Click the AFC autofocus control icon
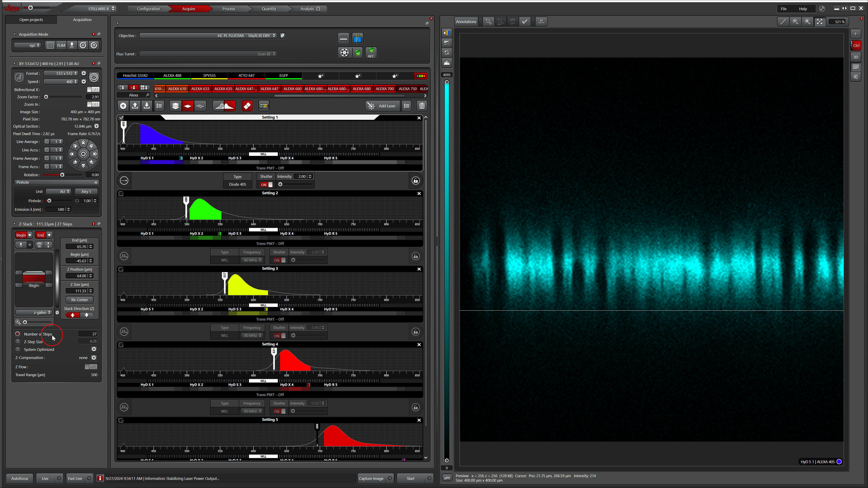Viewport: 868px width, 488px height. [x=371, y=53]
